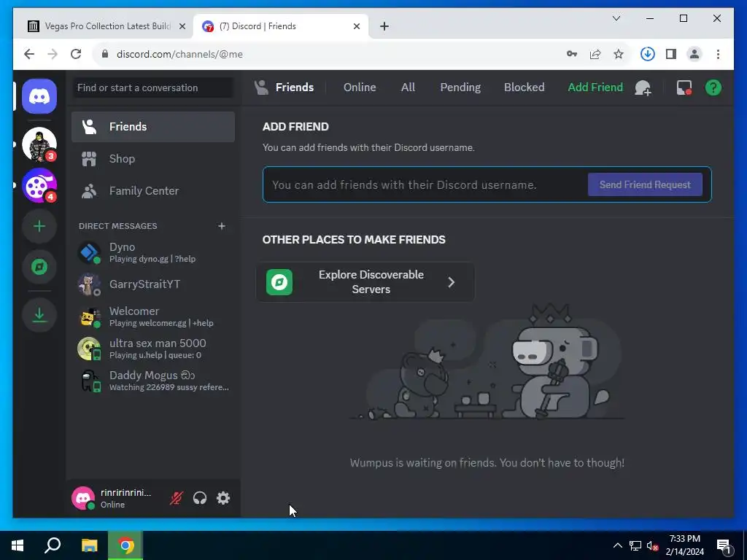
Task: Switch to All friends tab
Action: pyautogui.click(x=408, y=87)
